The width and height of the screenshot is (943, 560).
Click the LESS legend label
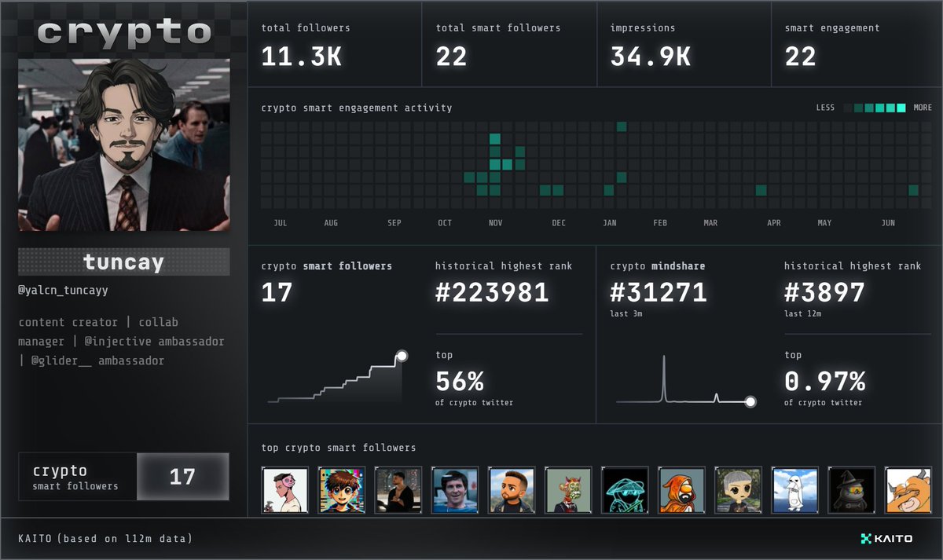[825, 108]
